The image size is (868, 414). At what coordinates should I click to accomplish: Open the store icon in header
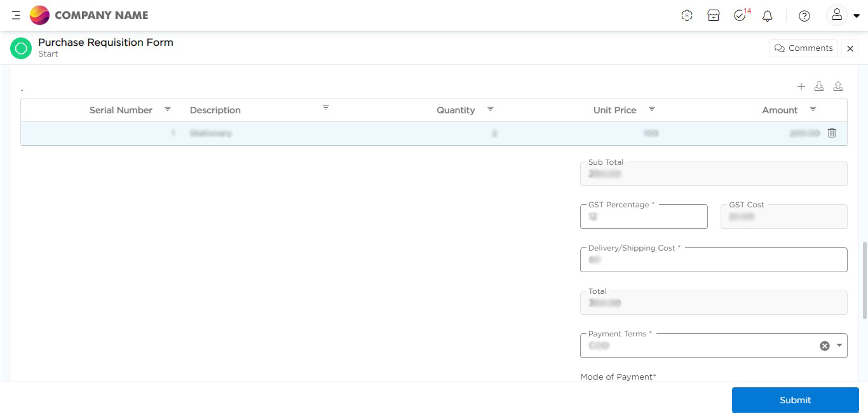[713, 16]
